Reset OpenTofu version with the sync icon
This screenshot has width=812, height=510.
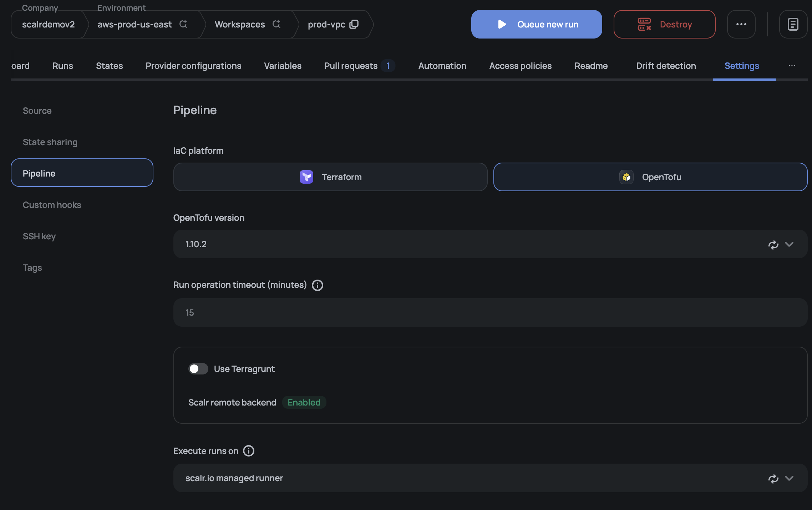(773, 245)
